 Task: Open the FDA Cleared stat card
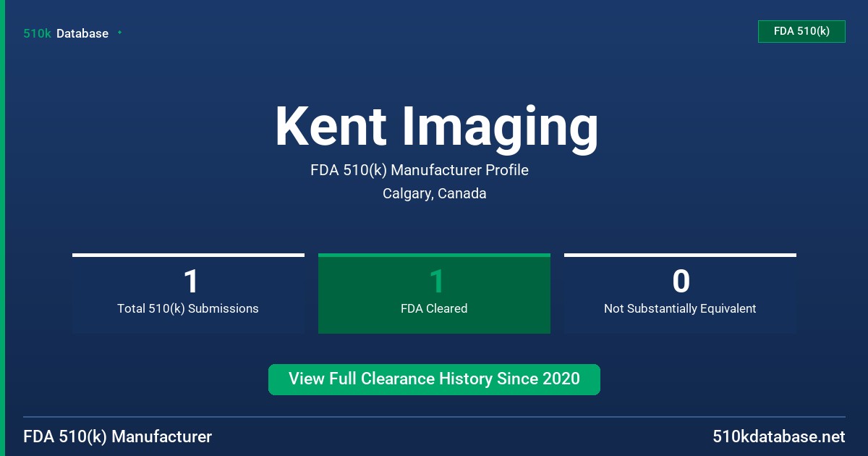point(434,293)
